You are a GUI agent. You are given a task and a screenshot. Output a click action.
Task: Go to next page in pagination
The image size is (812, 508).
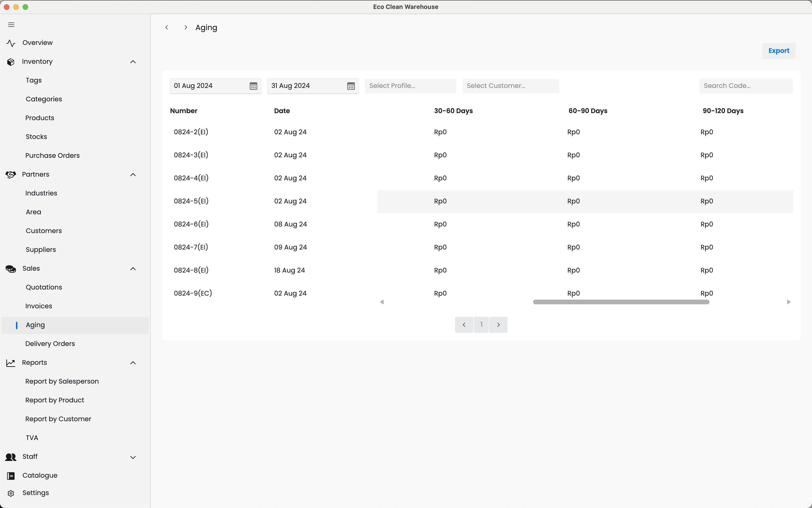tap(498, 325)
